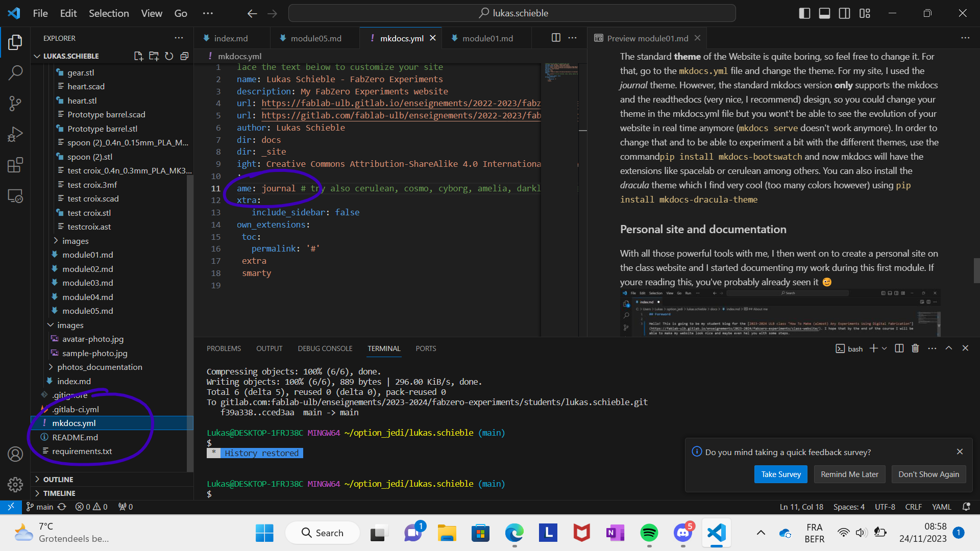Open the Explorer views and more actions
The height and width of the screenshot is (551, 980).
[x=179, y=38]
